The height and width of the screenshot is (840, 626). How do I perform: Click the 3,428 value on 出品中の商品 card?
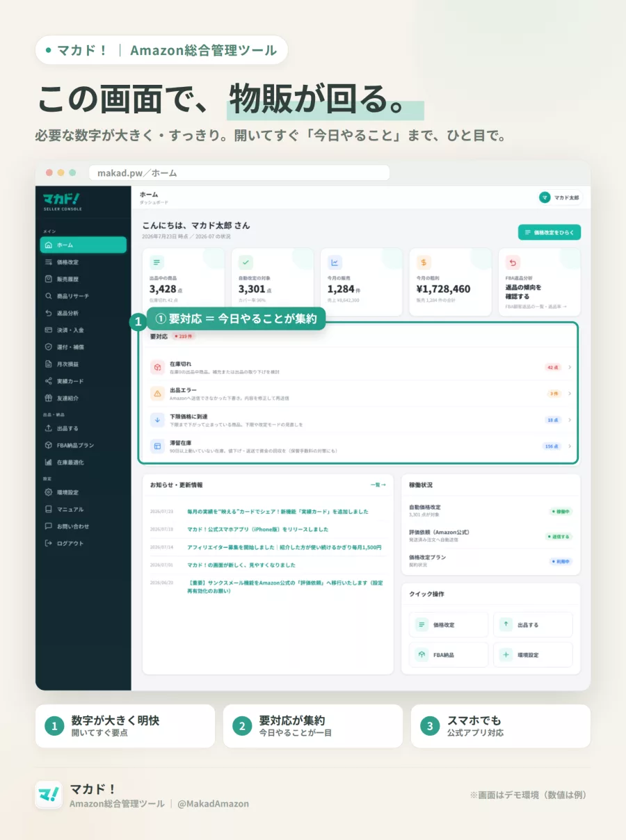pyautogui.click(x=163, y=289)
